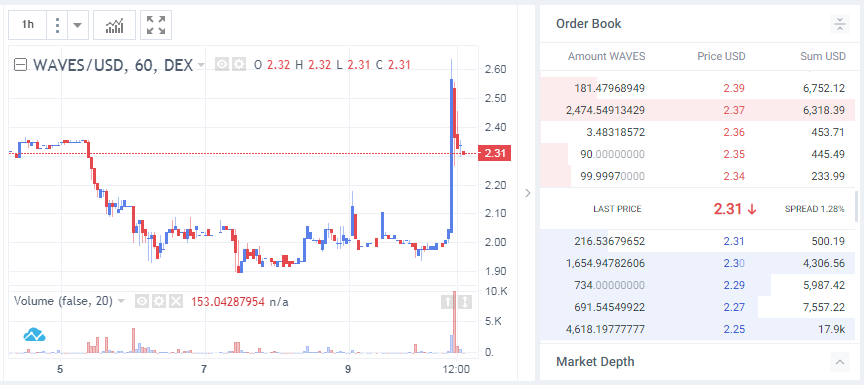Remove the Volume indicator
Viewport: 864px width, 385px height.
click(175, 301)
